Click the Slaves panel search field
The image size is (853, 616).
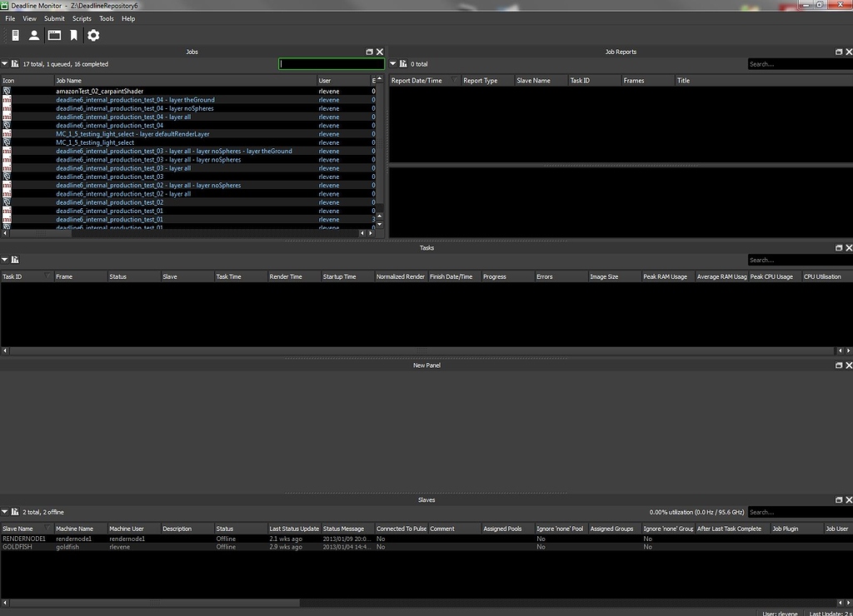[798, 512]
